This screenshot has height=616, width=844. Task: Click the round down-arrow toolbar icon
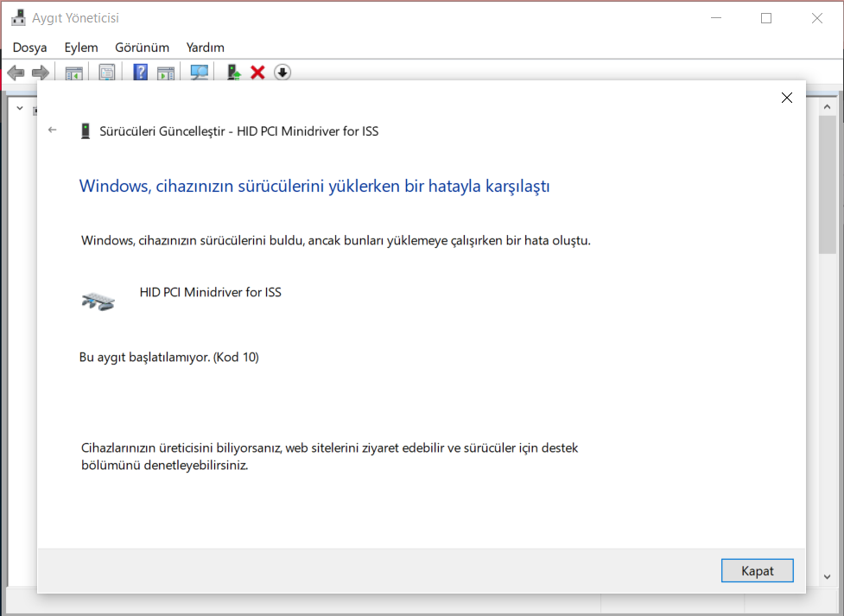(282, 73)
